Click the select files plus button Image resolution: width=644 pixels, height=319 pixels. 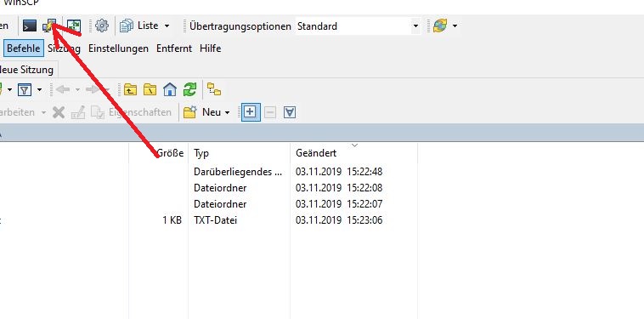(x=251, y=111)
